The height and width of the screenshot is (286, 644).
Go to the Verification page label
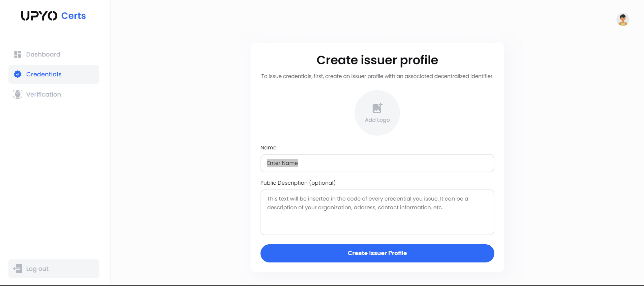pos(43,95)
